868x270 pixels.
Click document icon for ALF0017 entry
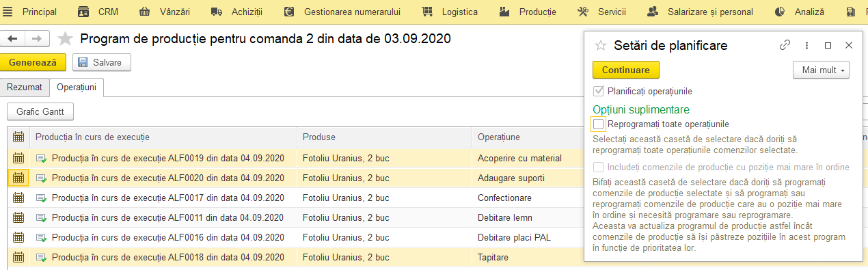[x=42, y=198]
